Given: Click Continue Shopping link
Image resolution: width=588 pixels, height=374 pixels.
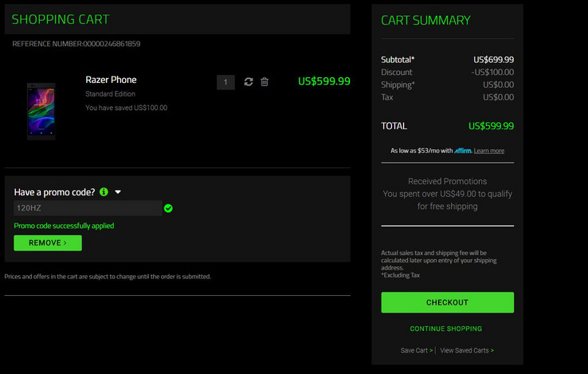Looking at the screenshot, I should 446,329.
